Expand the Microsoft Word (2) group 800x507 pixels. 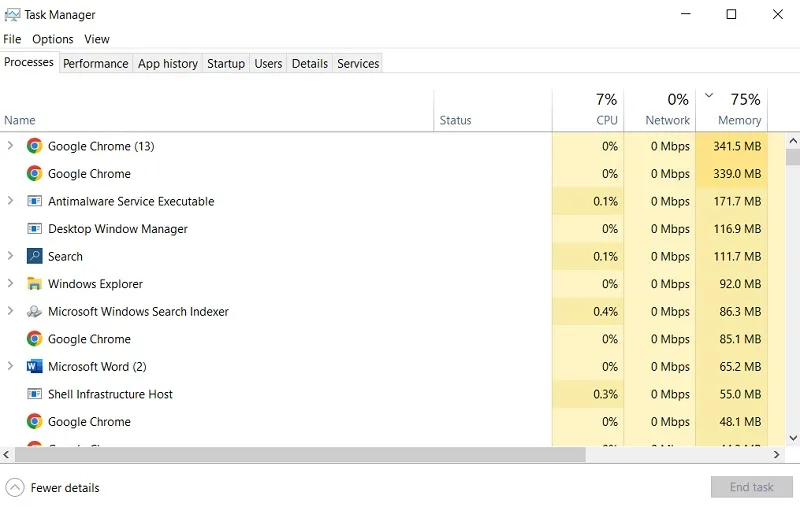10,366
